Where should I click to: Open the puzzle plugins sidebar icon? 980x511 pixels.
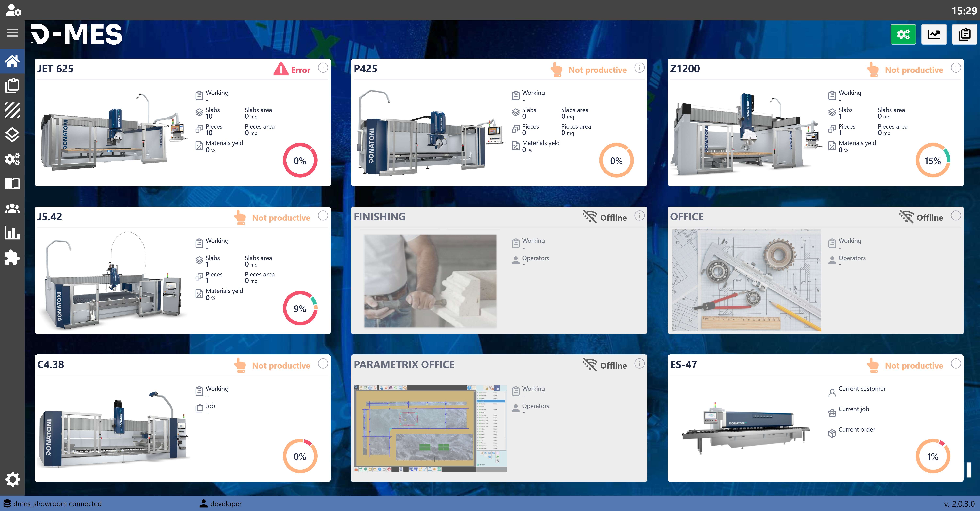[x=12, y=257]
